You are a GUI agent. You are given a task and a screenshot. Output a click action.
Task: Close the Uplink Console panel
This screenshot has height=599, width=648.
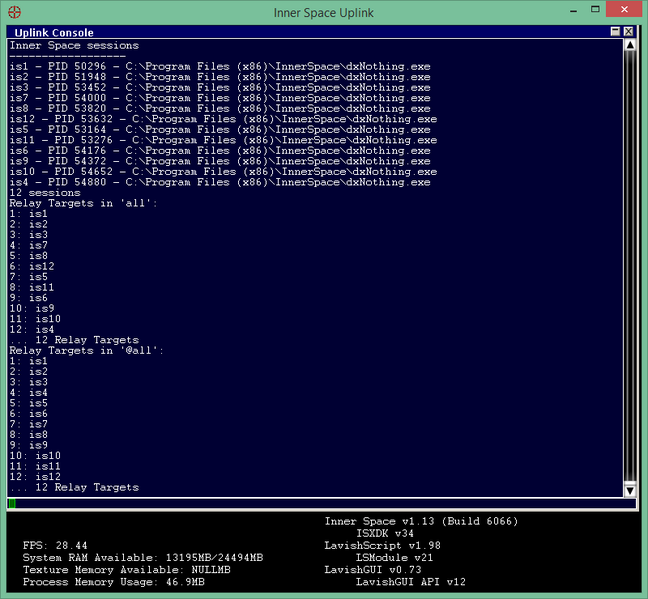(x=629, y=31)
